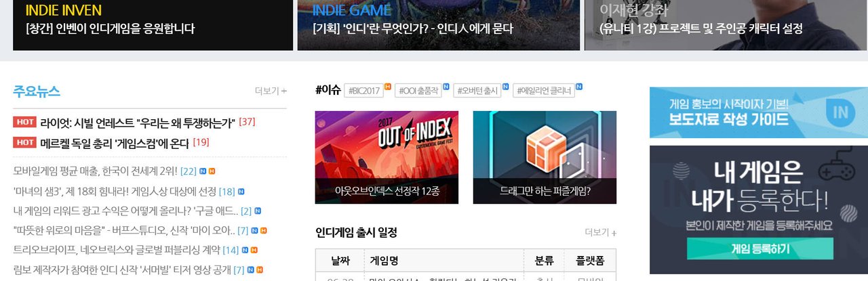Select the #오버턴 출시 issue tag

477,91
